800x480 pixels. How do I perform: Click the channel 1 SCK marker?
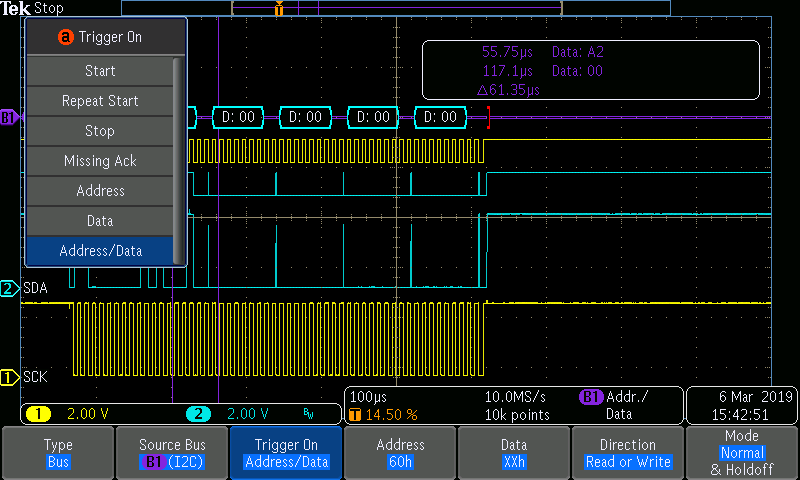click(9, 377)
